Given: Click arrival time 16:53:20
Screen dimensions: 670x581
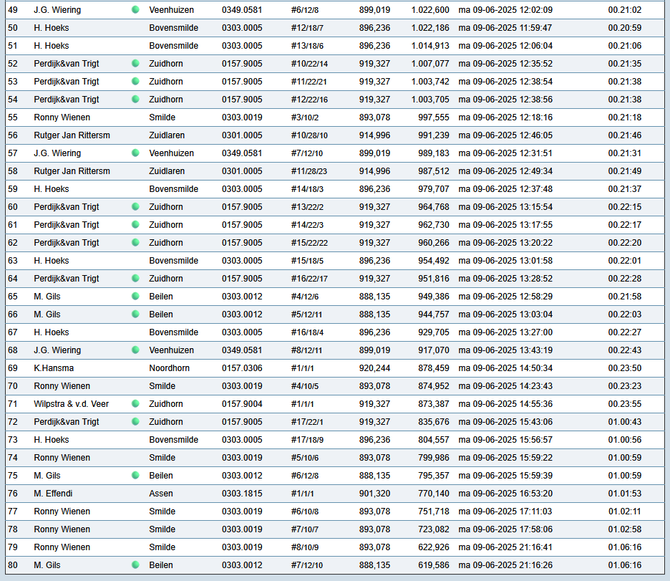Looking at the screenshot, I should pyautogui.click(x=535, y=493).
